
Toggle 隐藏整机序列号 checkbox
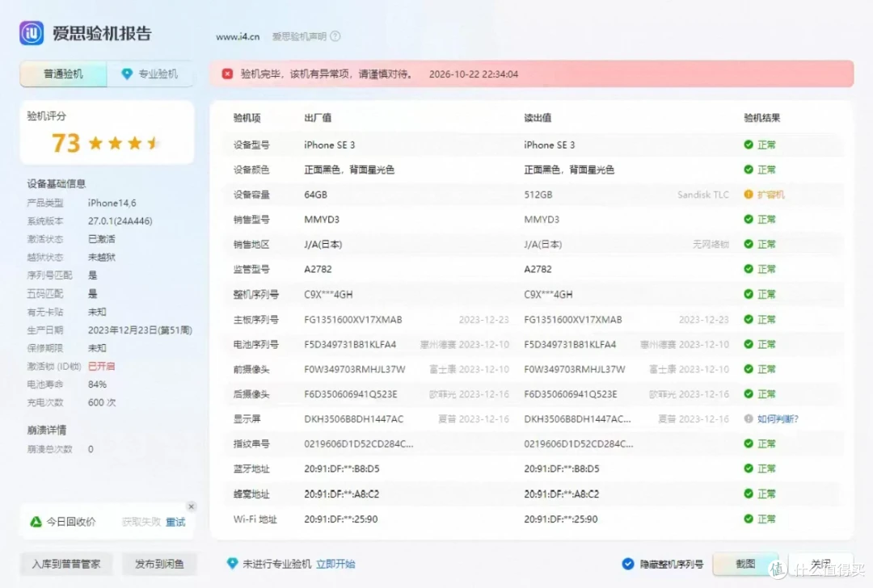coord(627,564)
